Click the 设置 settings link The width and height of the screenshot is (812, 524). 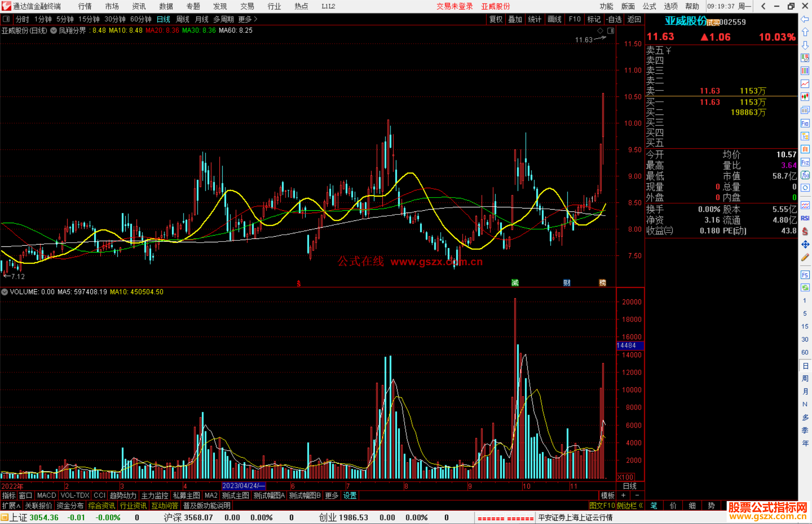coord(350,495)
